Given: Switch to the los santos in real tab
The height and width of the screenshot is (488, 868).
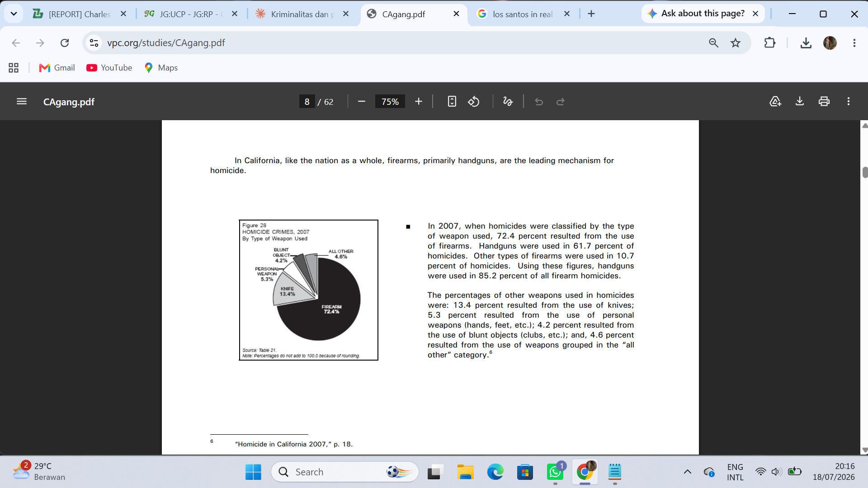Looking at the screenshot, I should tap(524, 14).
